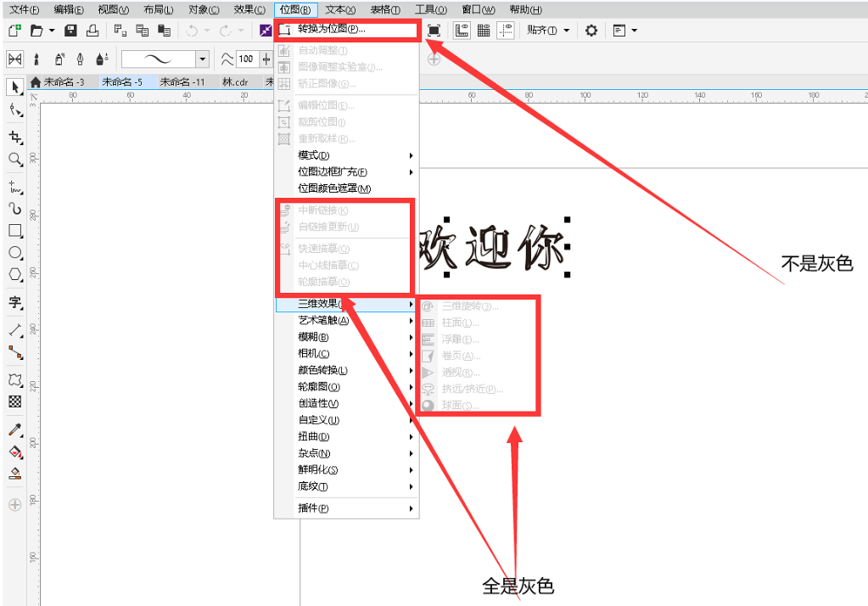
Task: Select the Pick tool in the toolbox
Action: click(x=14, y=87)
